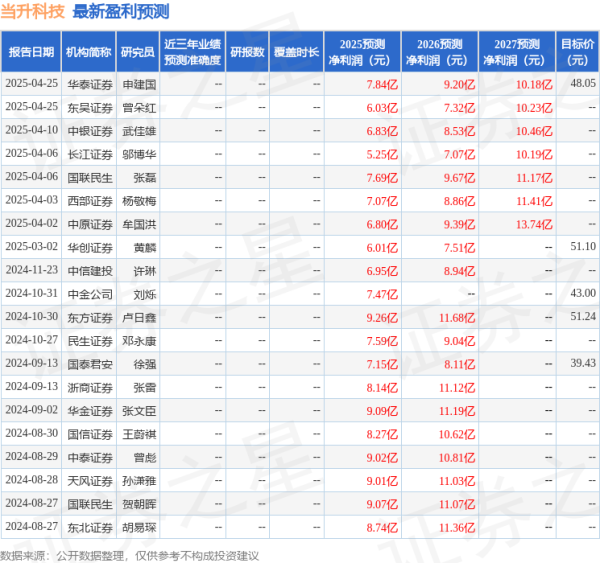Click the 最新盈利预测 heading
The height and width of the screenshot is (563, 600).
pyautogui.click(x=121, y=12)
